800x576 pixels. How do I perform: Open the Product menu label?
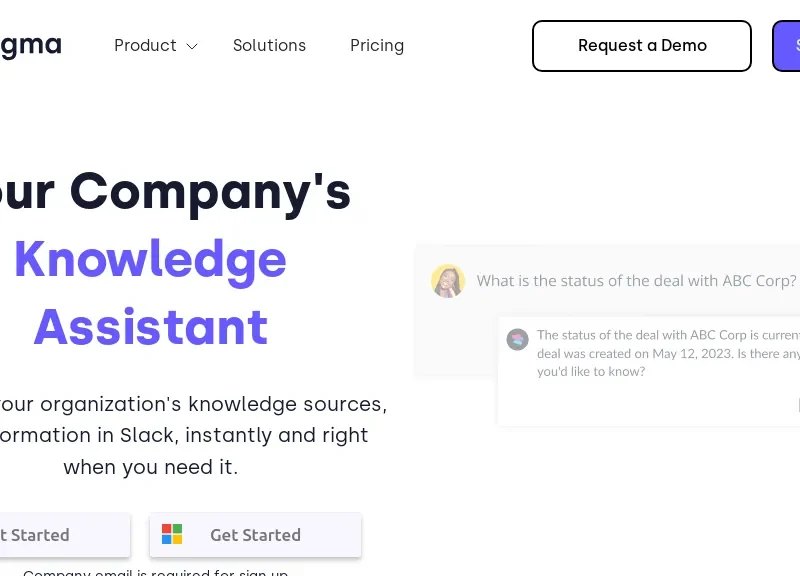point(145,46)
